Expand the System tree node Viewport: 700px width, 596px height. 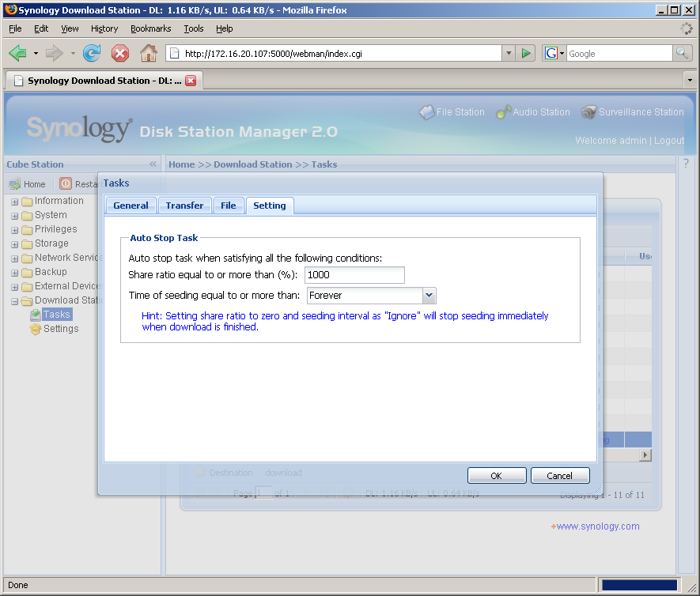15,217
